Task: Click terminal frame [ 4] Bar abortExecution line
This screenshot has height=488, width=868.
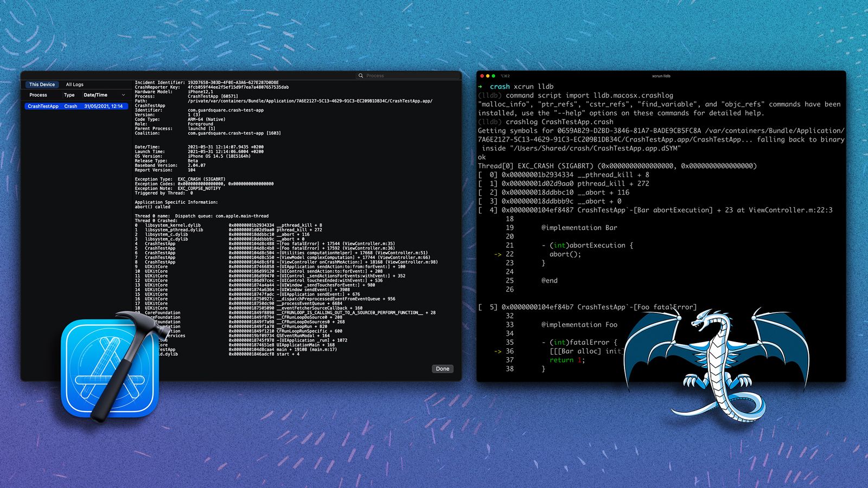Action: [x=655, y=210]
